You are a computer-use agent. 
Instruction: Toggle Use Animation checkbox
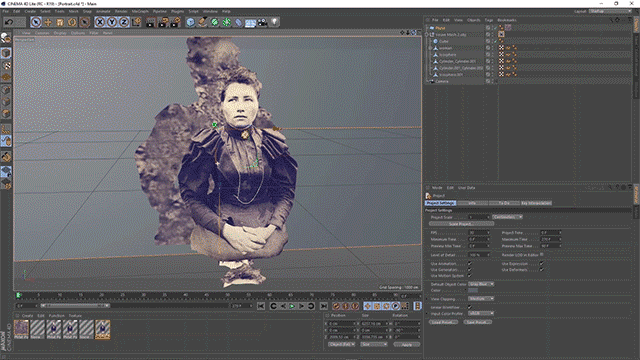[x=470, y=264]
